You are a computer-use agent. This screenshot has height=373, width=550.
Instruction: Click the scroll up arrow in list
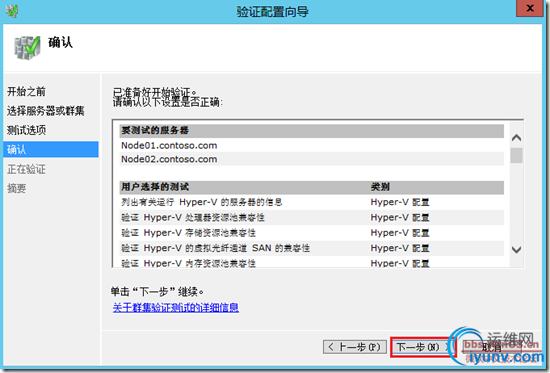(x=516, y=138)
